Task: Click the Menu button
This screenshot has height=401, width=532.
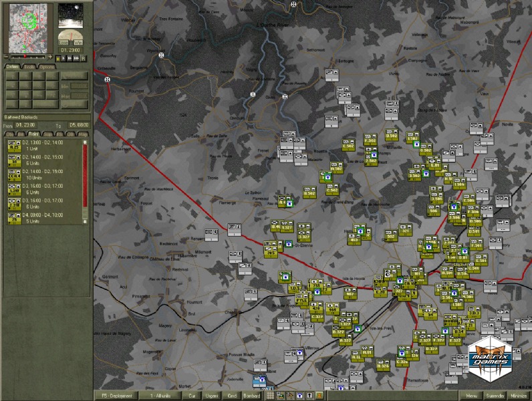Action: coord(472,396)
